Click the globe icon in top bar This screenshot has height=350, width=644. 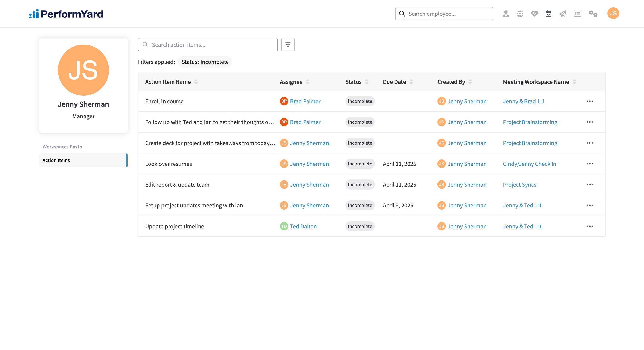click(x=520, y=14)
